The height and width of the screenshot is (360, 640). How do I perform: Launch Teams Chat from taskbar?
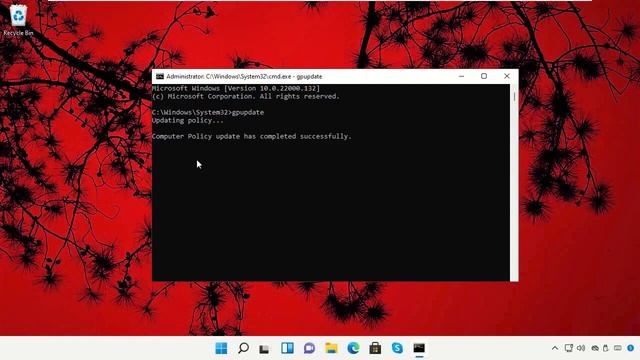309,348
